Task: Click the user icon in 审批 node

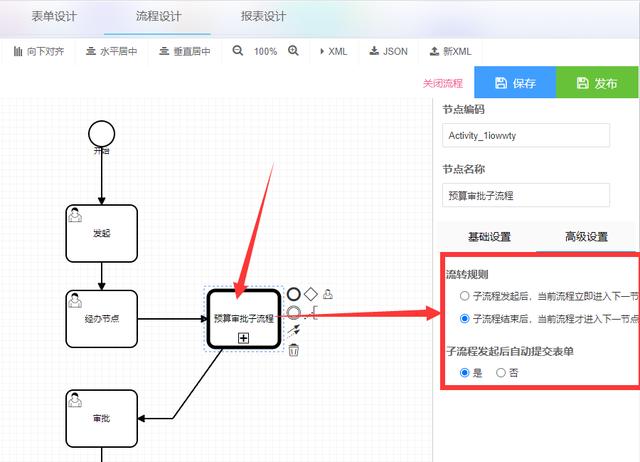Action: [x=75, y=400]
